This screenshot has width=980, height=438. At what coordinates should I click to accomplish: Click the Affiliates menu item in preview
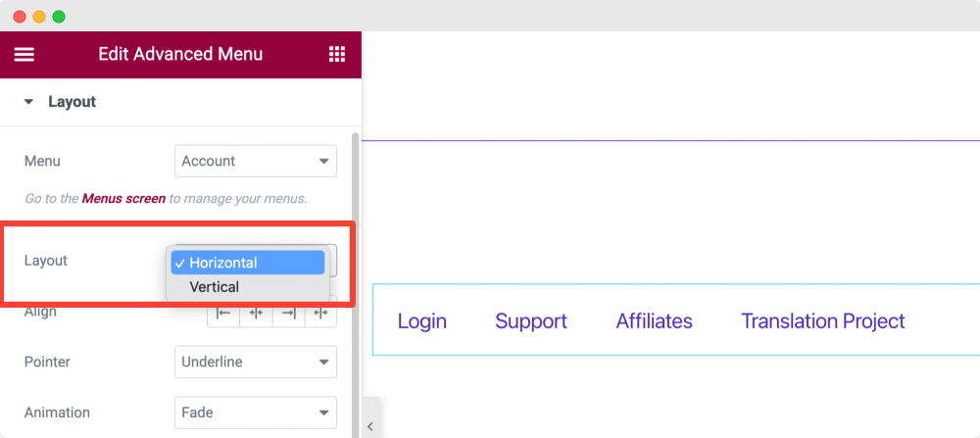pos(655,321)
